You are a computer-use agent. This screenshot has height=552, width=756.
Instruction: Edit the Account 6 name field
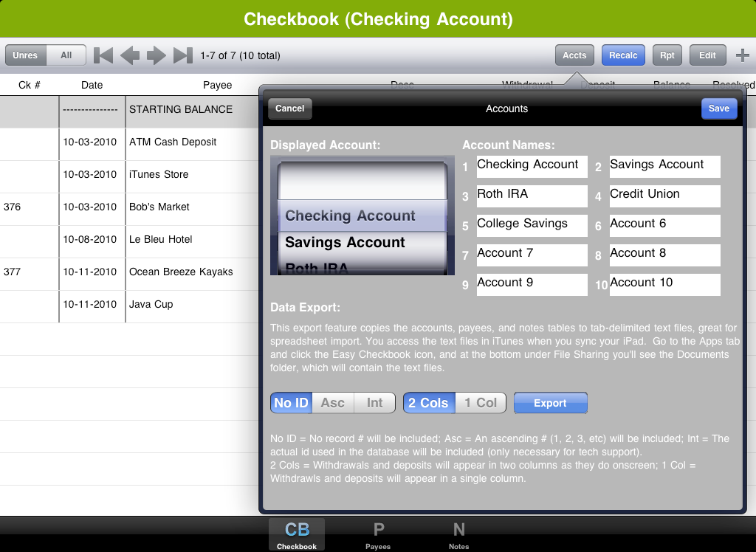[x=665, y=226]
